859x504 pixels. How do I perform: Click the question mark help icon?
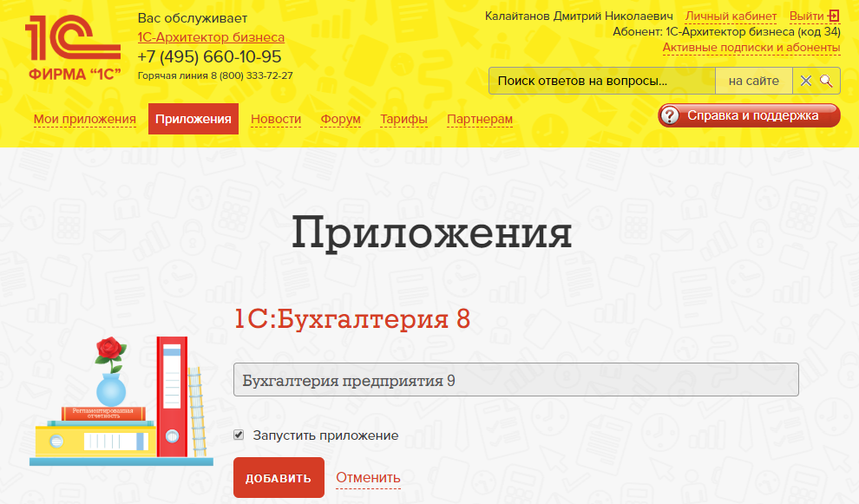pyautogui.click(x=670, y=115)
